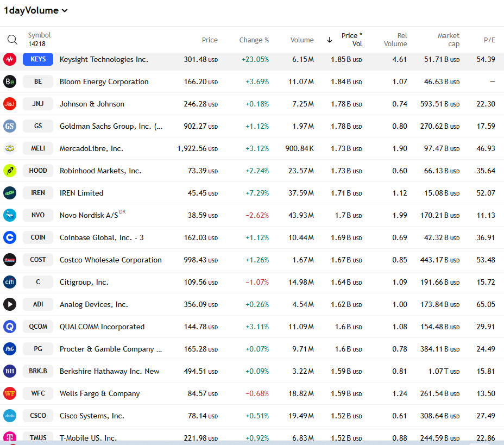Select the COST ticker badge

(x=38, y=260)
